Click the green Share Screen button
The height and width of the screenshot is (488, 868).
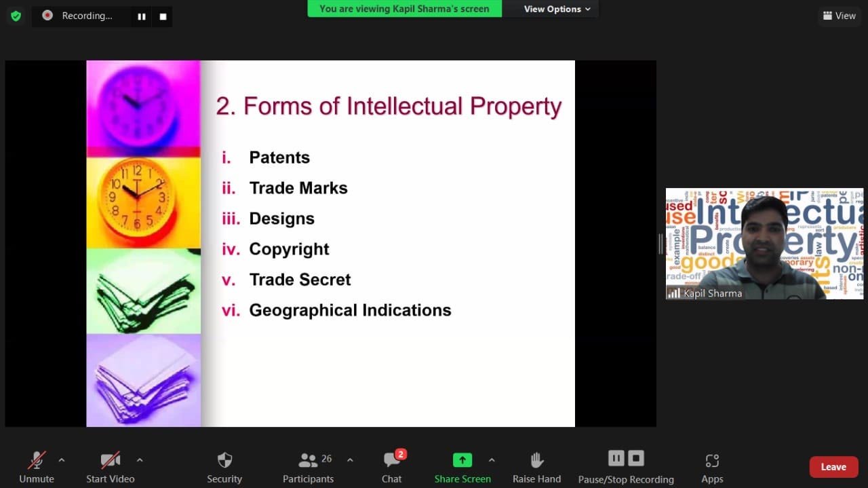coord(462,467)
